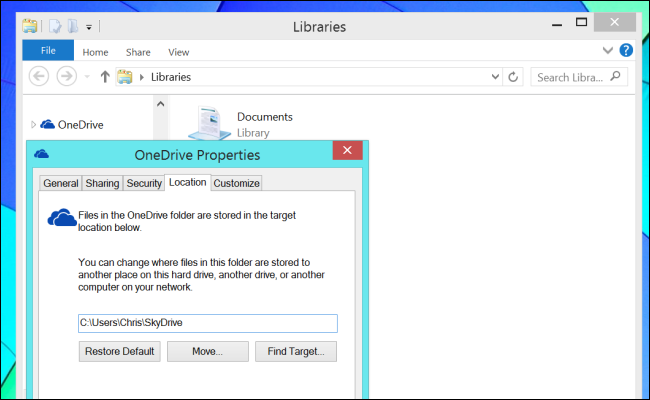Click the Restore Default button

(x=119, y=352)
